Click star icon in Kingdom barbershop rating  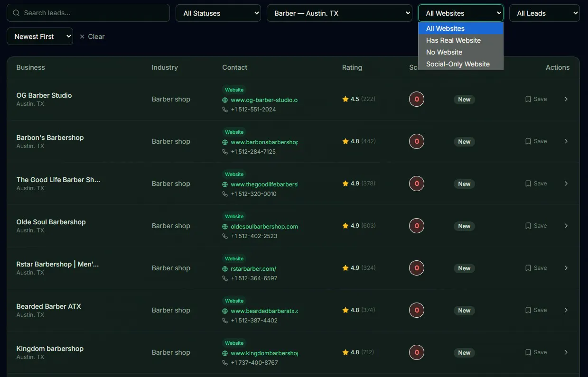pyautogui.click(x=345, y=352)
